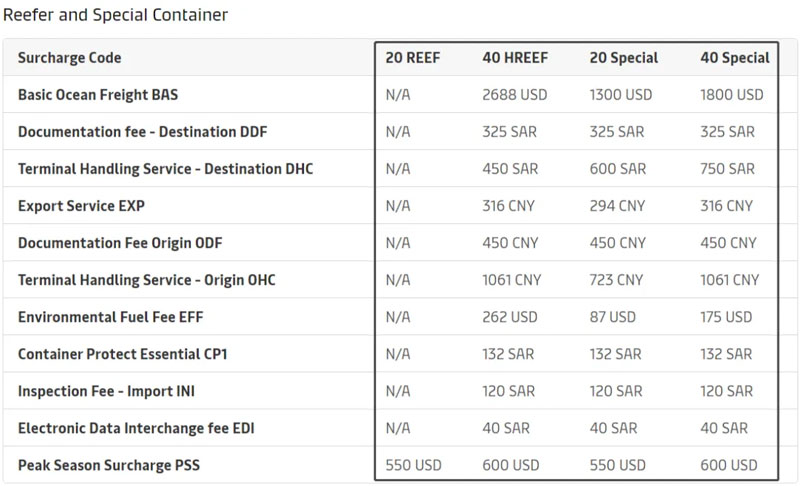Click the '40 HREEF' column header

(x=515, y=58)
